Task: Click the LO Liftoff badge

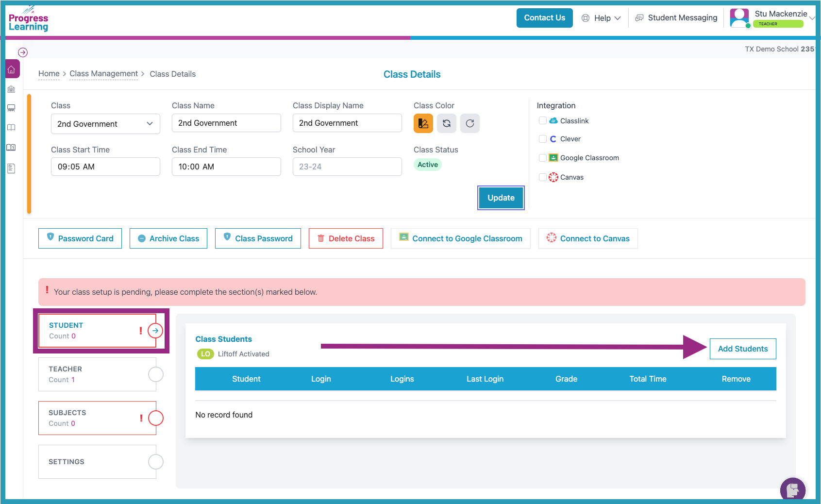Action: point(205,354)
